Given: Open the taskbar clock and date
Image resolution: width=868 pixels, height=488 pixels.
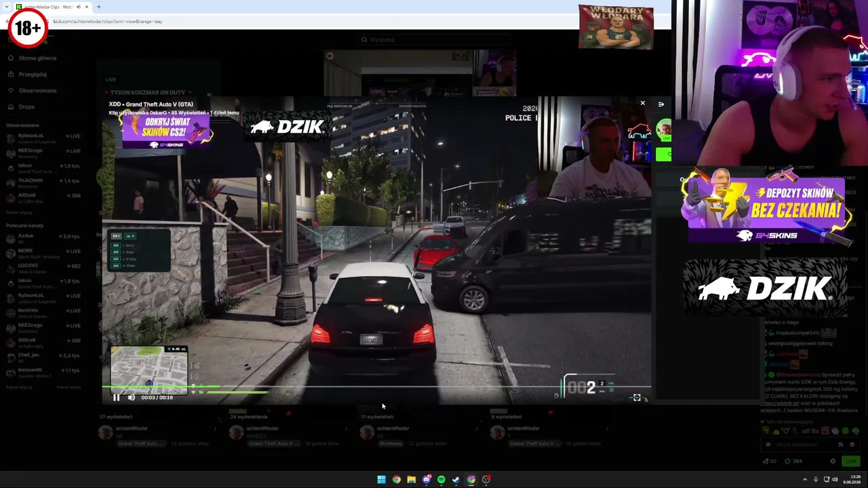Looking at the screenshot, I should 853,480.
